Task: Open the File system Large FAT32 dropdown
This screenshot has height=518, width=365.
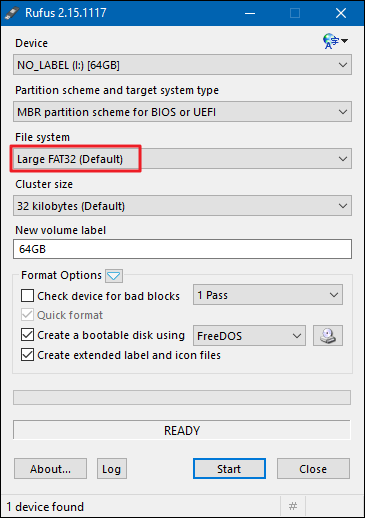Action: 182,159
